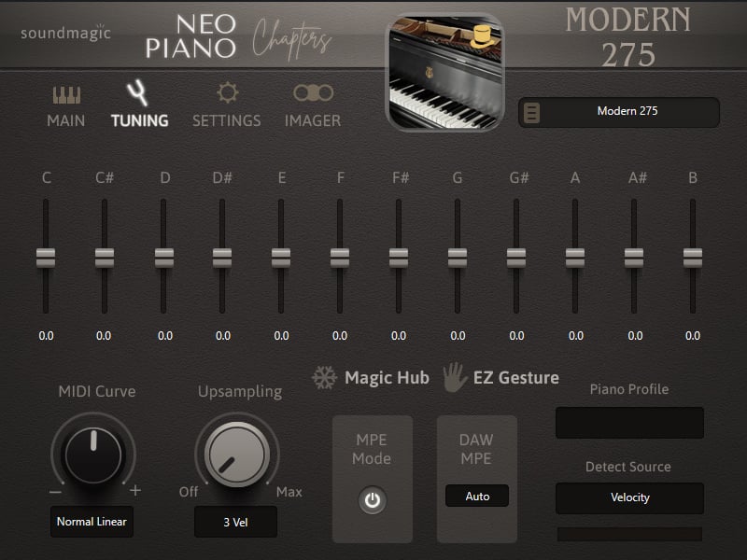
Task: Click the C# note tuning slider handle
Action: (x=105, y=258)
